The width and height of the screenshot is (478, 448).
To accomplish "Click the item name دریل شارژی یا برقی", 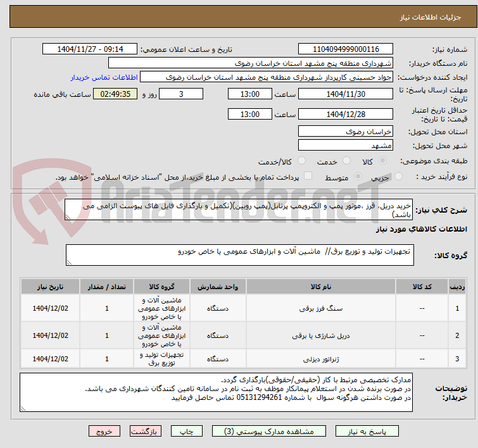I will click(x=321, y=336).
